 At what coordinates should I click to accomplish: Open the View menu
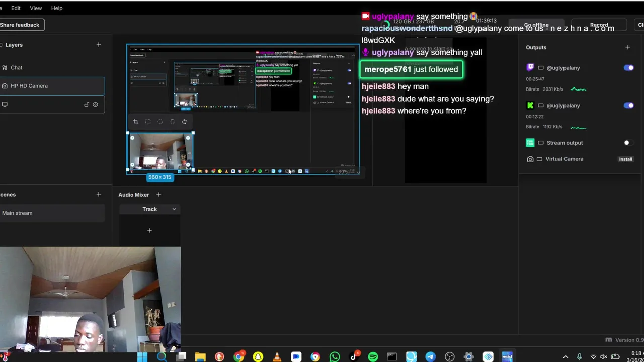pyautogui.click(x=36, y=8)
